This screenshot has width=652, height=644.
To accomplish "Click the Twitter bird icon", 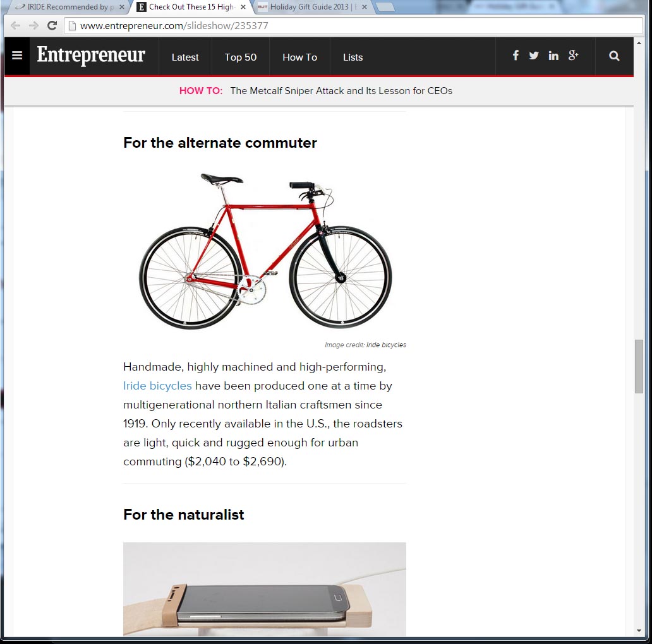I will pyautogui.click(x=534, y=56).
